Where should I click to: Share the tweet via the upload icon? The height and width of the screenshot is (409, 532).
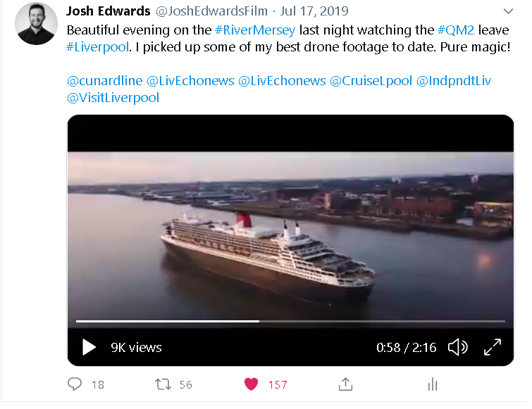click(345, 384)
